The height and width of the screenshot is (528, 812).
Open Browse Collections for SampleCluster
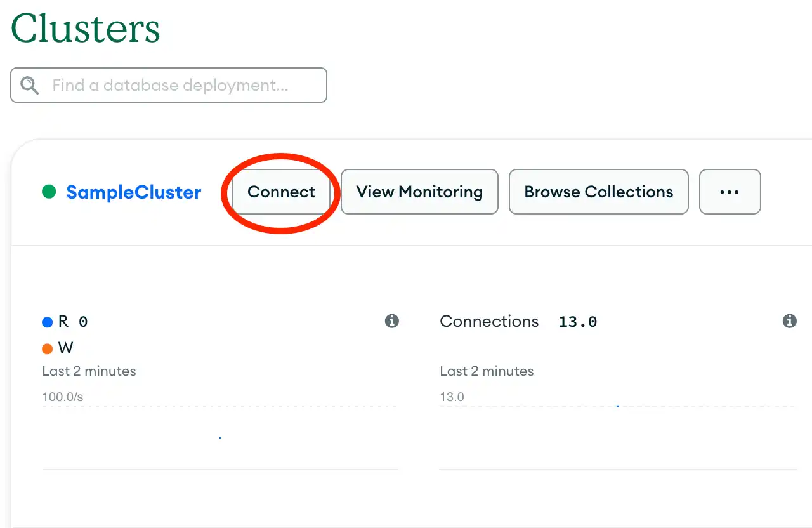(598, 192)
